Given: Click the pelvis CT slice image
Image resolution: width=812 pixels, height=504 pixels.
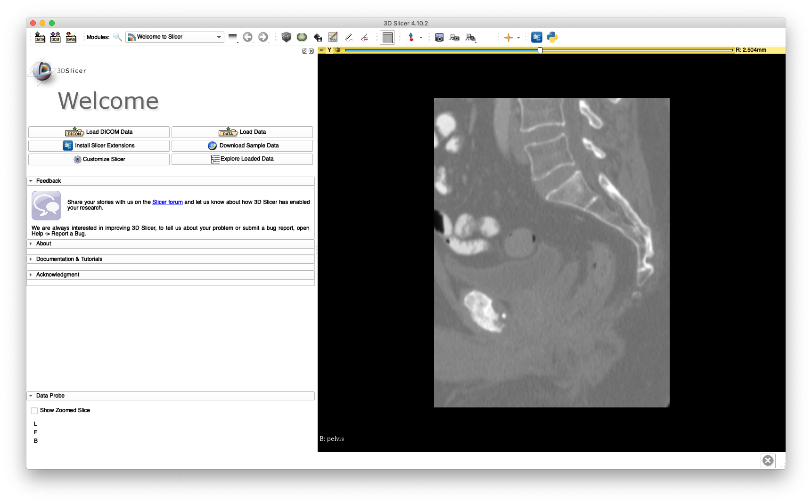Looking at the screenshot, I should [551, 252].
